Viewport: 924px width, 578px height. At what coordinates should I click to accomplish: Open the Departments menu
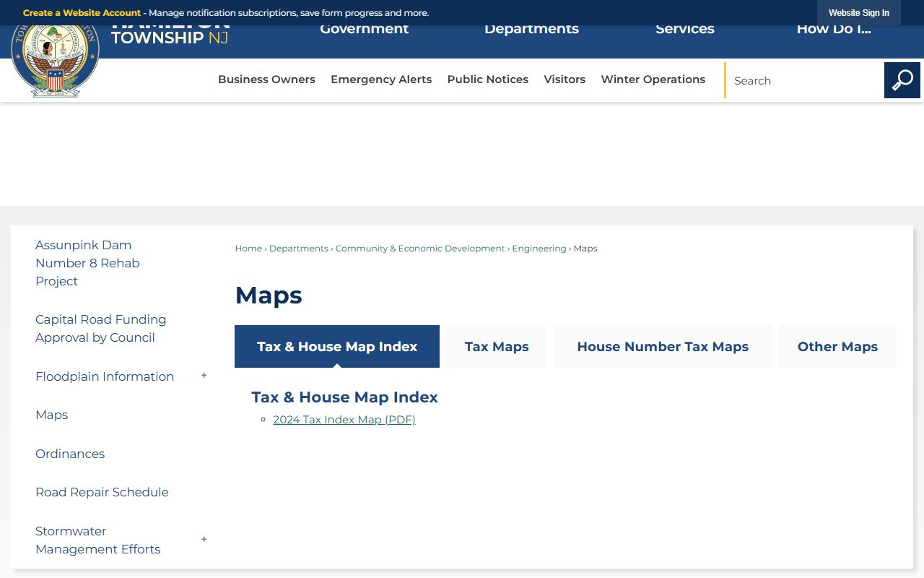click(531, 30)
